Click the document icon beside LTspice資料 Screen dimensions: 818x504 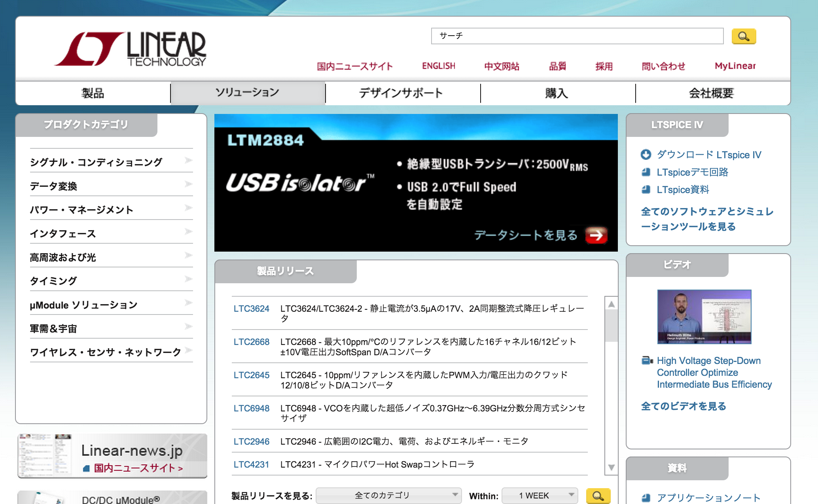point(646,189)
